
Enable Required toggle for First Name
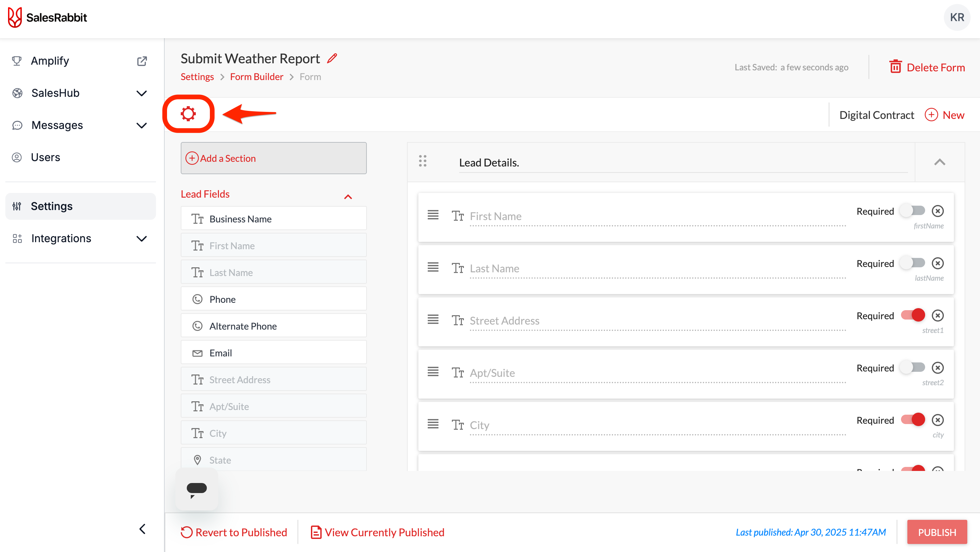pyautogui.click(x=912, y=211)
